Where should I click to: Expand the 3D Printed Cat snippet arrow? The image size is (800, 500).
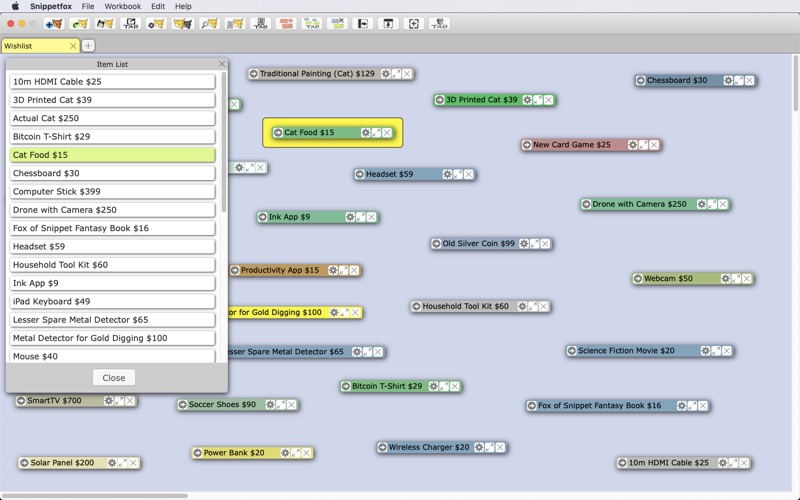click(440, 100)
